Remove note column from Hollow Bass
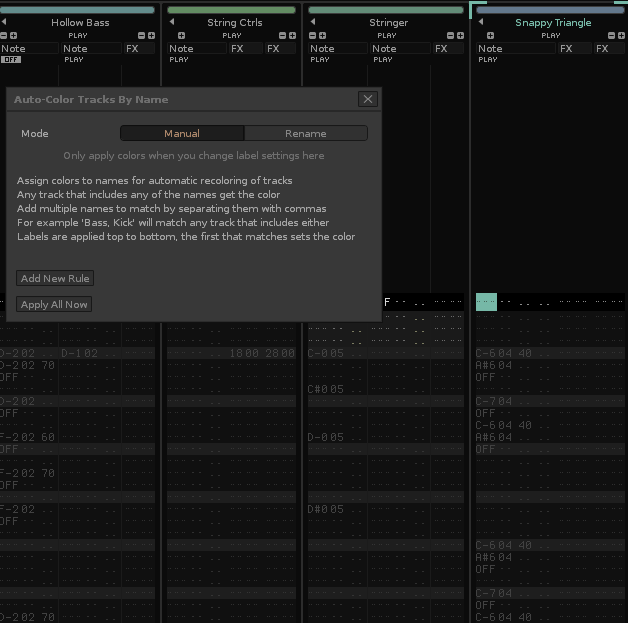628x623 pixels. (4, 35)
